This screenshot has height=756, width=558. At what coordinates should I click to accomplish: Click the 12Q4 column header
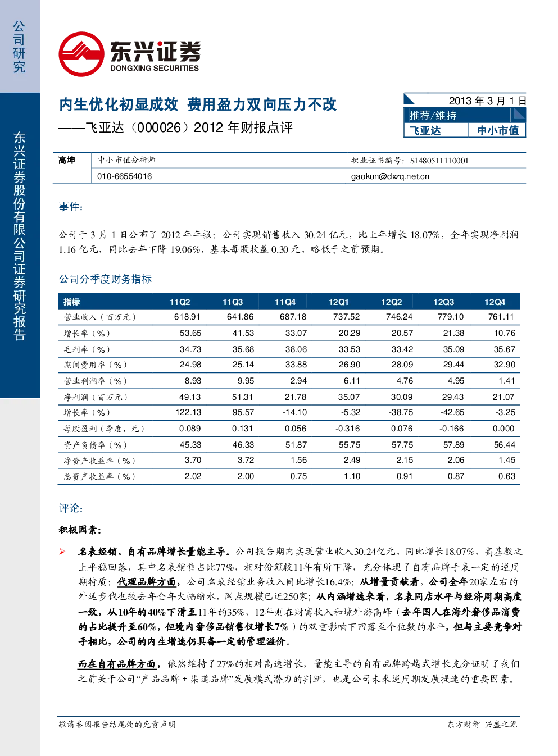pos(495,302)
